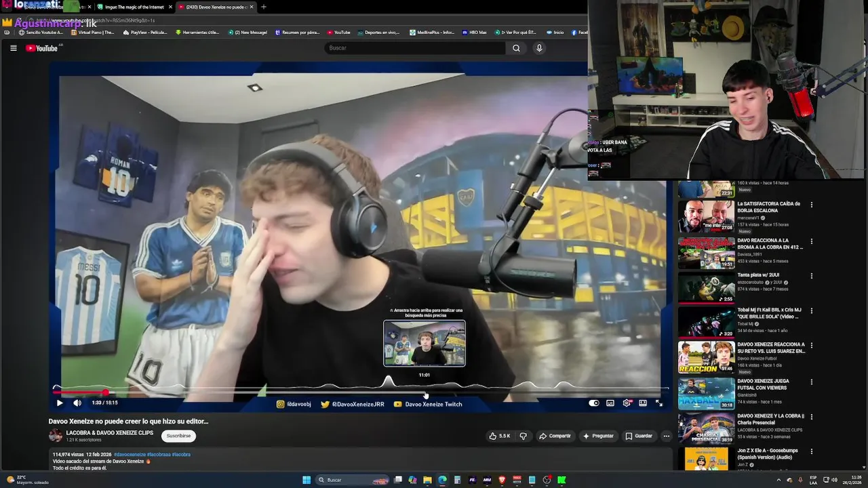868x488 pixels.
Task: Click the magnifier search button
Action: (516, 48)
